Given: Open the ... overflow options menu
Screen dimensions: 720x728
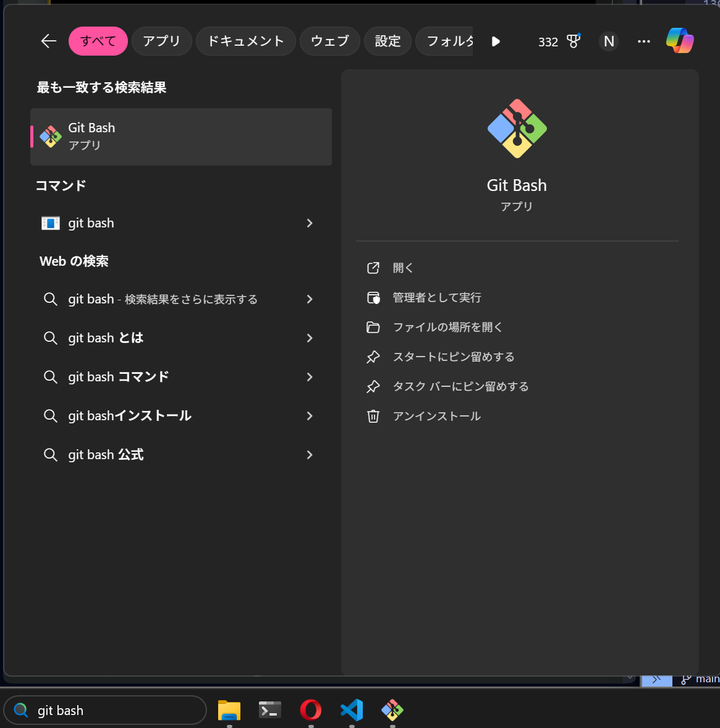Looking at the screenshot, I should coord(644,41).
